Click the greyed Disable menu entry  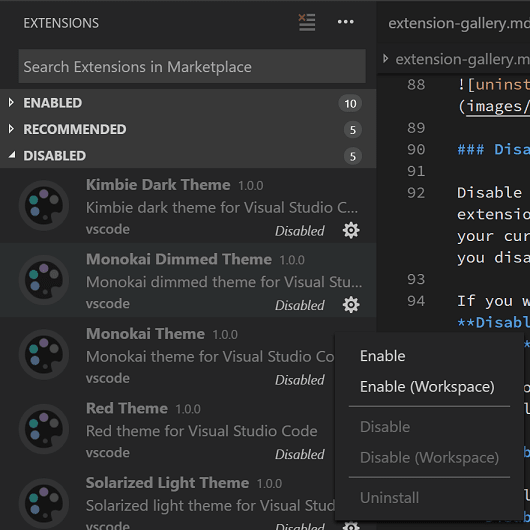tap(385, 427)
